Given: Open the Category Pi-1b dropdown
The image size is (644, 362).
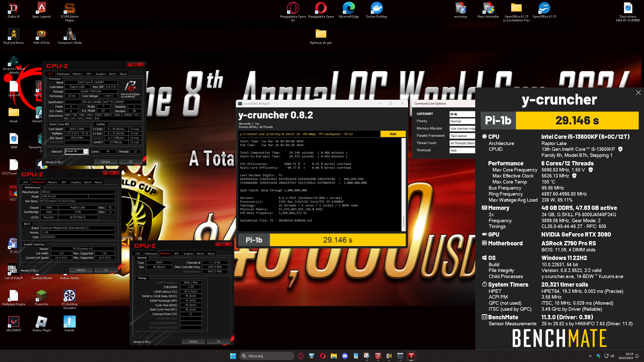Looking at the screenshot, I should point(462,114).
